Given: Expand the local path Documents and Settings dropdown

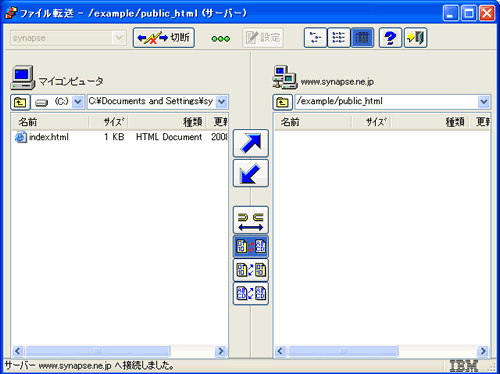Looking at the screenshot, I should click(222, 102).
